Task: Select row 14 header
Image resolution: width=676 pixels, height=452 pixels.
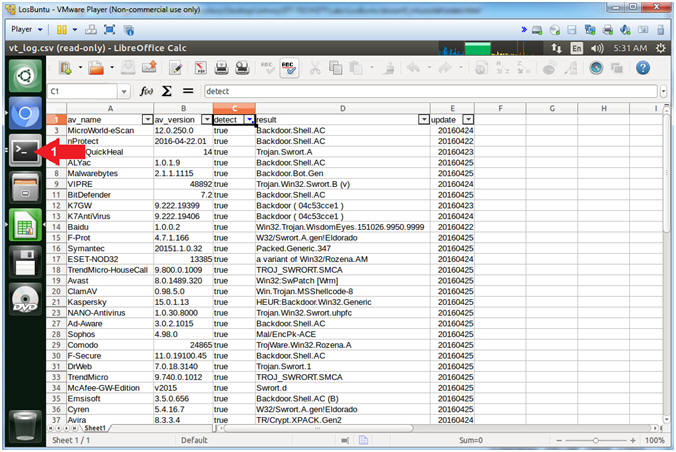Action: pyautogui.click(x=56, y=227)
